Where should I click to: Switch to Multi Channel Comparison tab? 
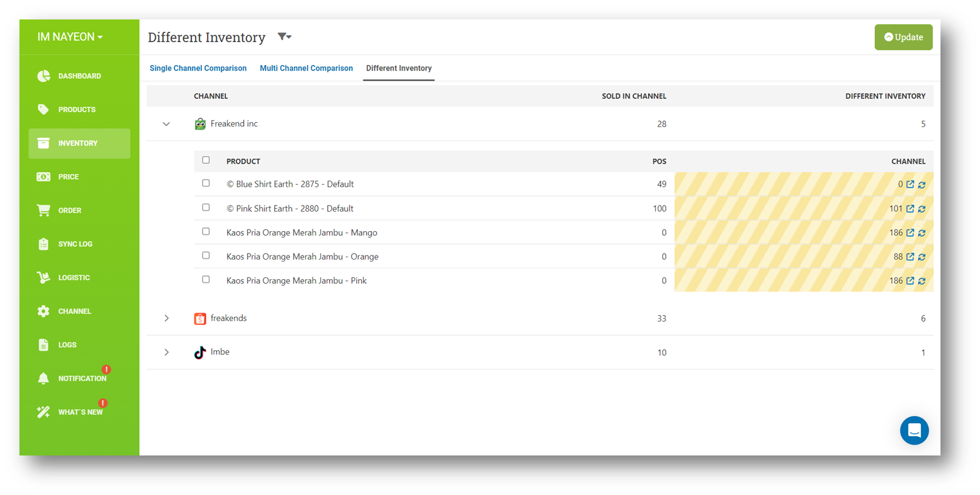point(306,68)
